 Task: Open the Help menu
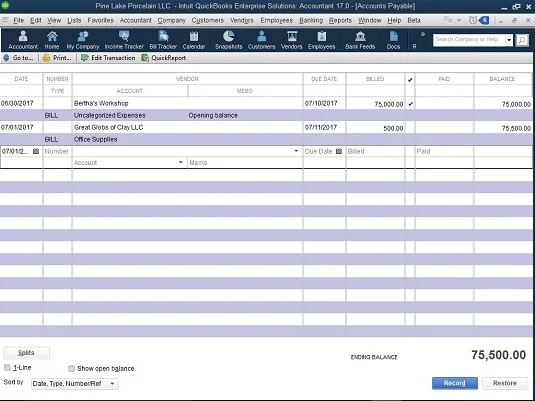click(x=394, y=20)
